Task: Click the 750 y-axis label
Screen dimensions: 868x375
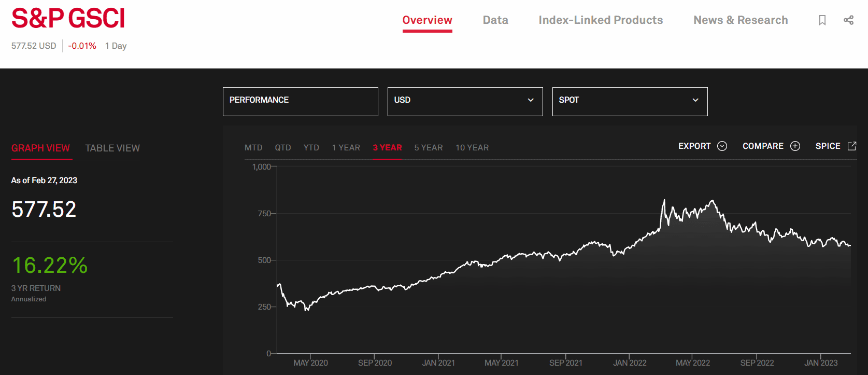Action: click(x=264, y=214)
